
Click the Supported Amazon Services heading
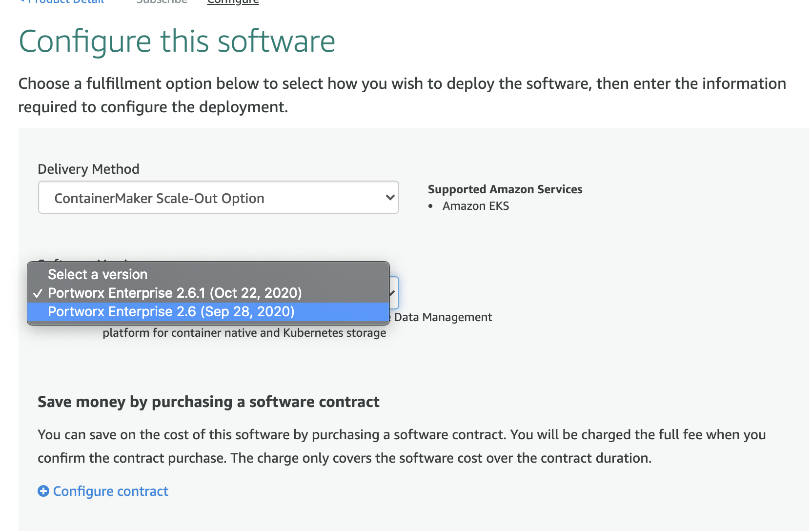(x=505, y=189)
